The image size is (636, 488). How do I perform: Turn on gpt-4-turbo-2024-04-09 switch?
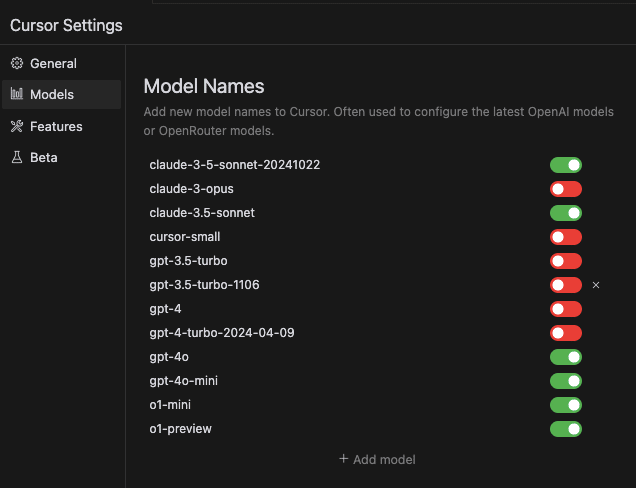[566, 333]
